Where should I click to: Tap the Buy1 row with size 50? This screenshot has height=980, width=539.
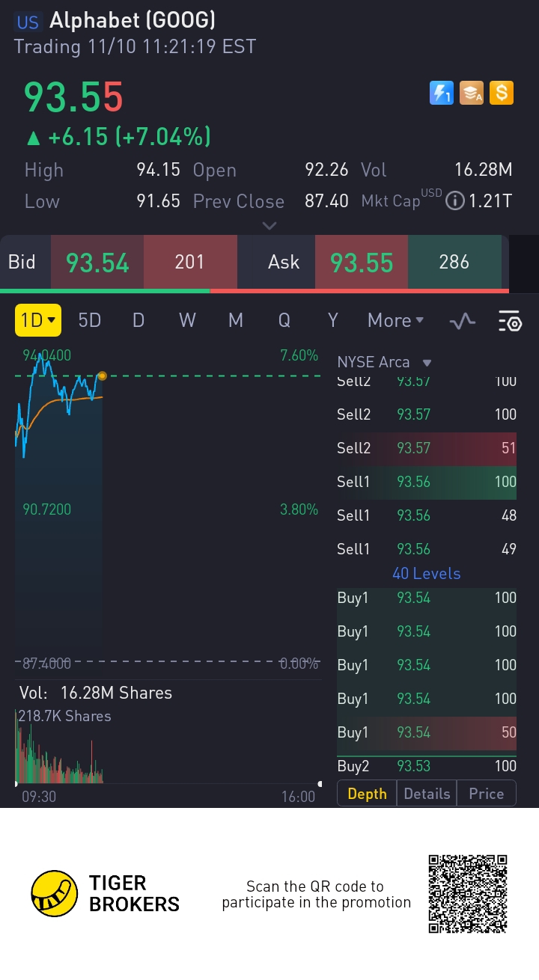[427, 732]
